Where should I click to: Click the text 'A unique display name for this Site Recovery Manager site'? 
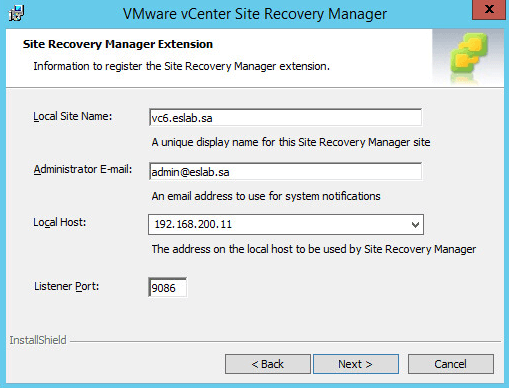click(291, 142)
